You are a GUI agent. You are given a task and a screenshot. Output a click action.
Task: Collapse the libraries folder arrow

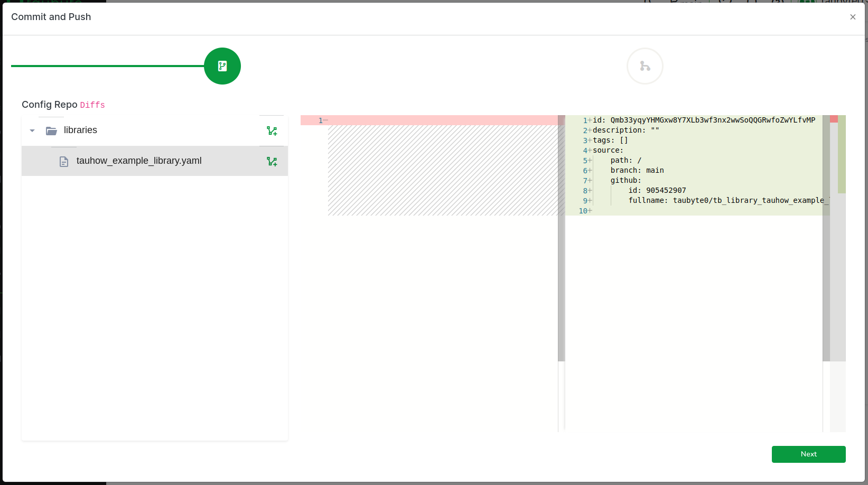click(x=32, y=130)
